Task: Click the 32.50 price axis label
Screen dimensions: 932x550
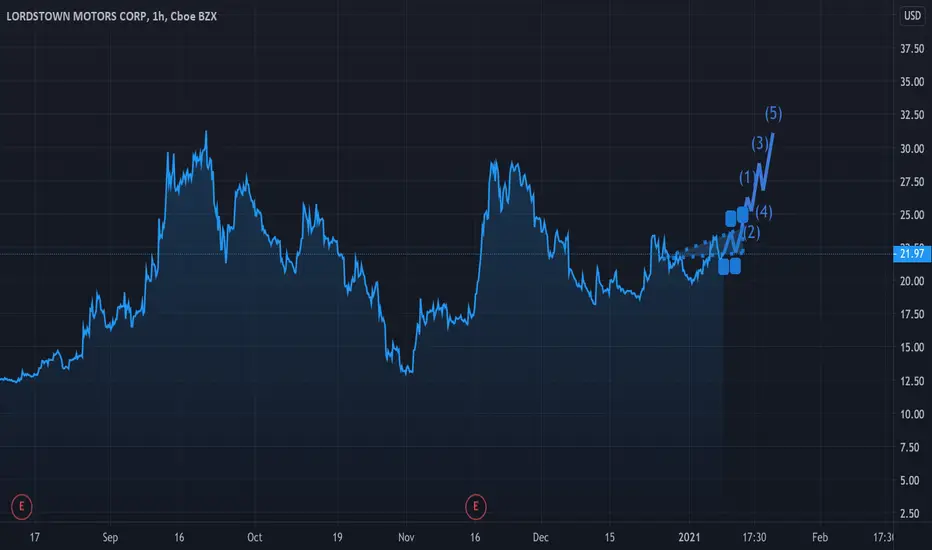Action: 912,115
